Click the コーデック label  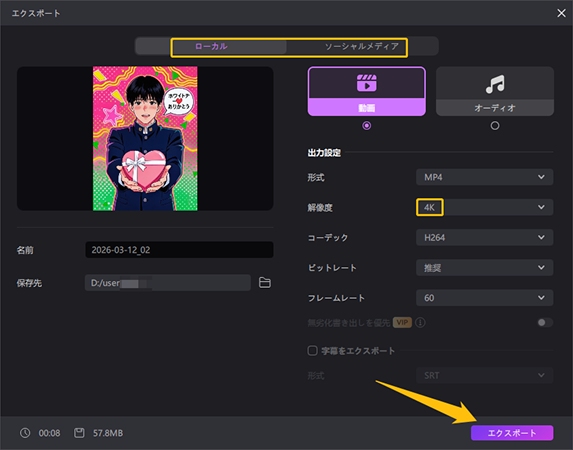pyautogui.click(x=328, y=238)
